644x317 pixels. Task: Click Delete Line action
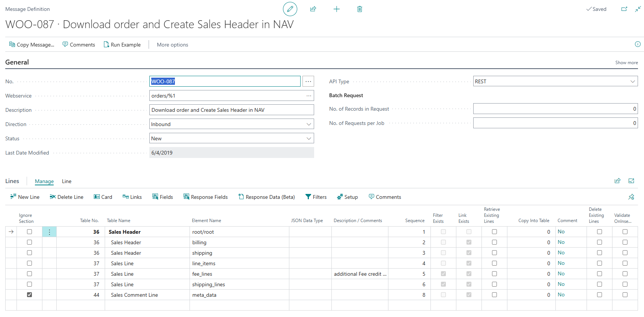[66, 197]
